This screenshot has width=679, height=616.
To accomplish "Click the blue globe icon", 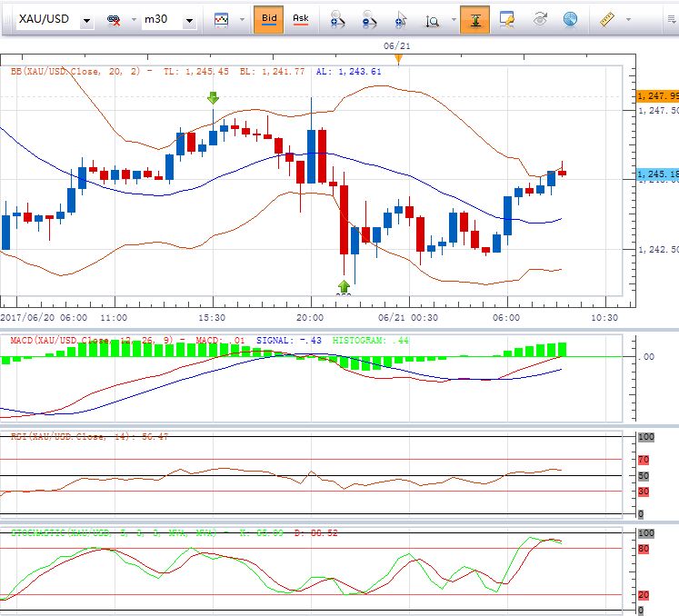I will (570, 18).
